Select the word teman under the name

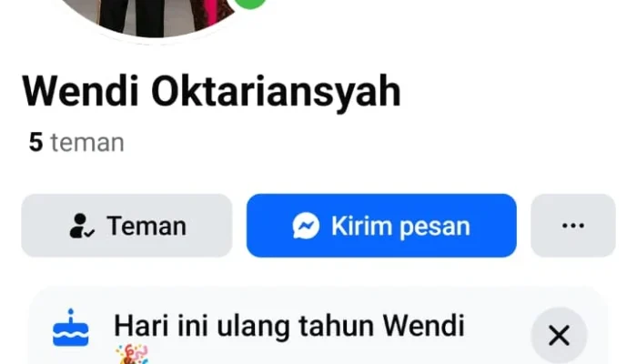point(87,143)
